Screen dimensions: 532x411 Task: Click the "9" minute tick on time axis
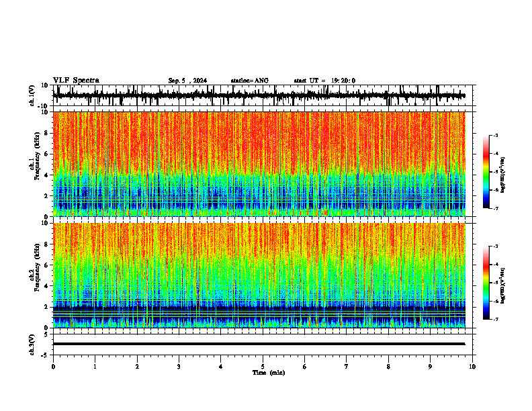click(430, 367)
